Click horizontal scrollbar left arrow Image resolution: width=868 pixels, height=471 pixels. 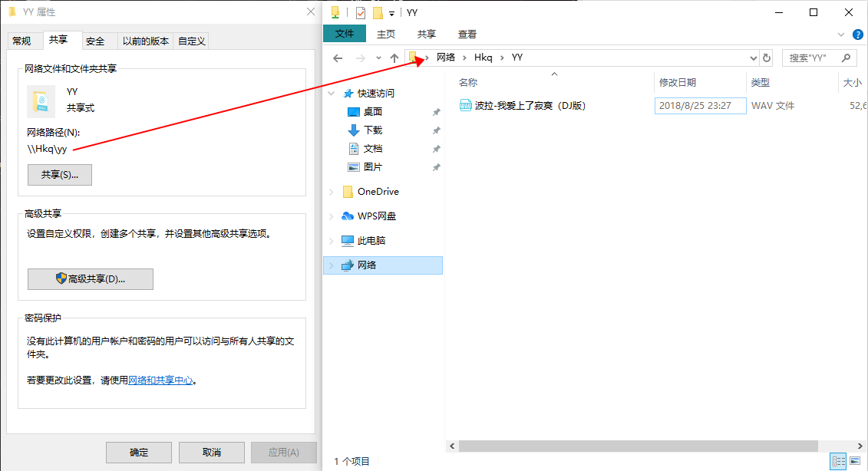pyautogui.click(x=452, y=446)
